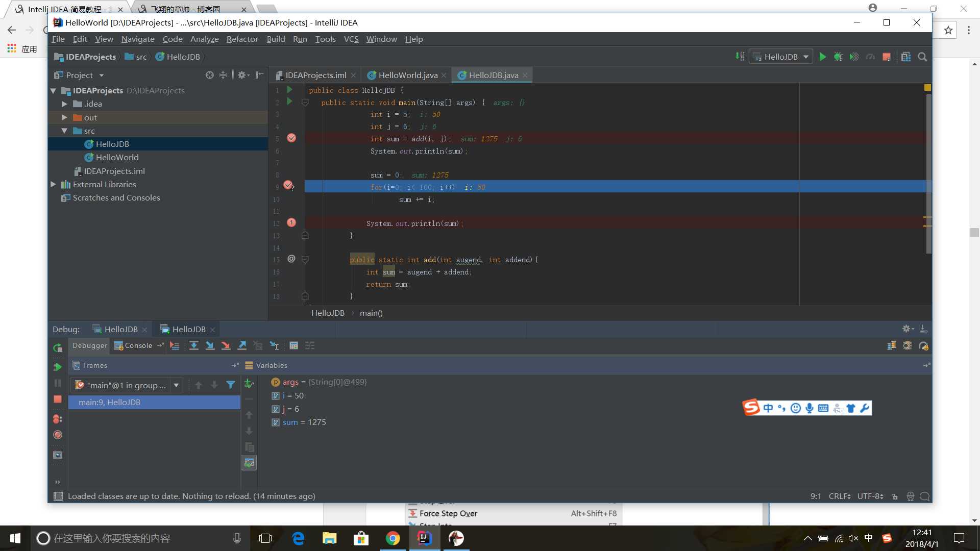This screenshot has height=551, width=980.
Task: Open the Navigate menu
Action: (138, 39)
